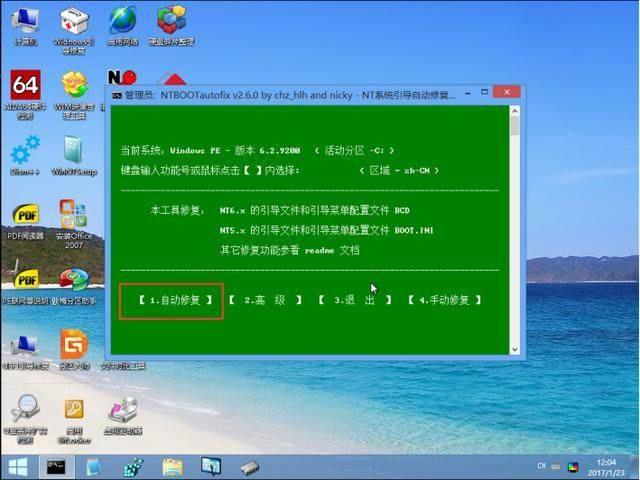Open the 安装Office 2007 icon
The height and width of the screenshot is (480, 640).
74,224
